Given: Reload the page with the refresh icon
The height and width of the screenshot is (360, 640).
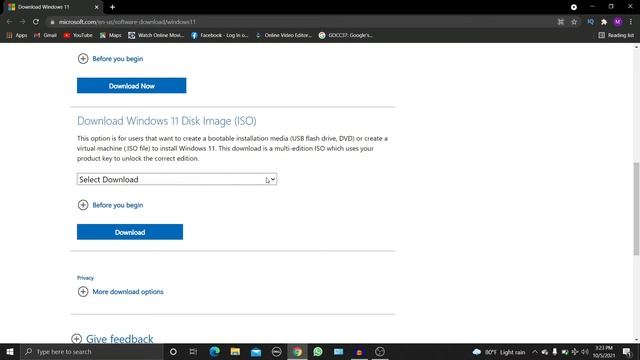Looking at the screenshot, I should 36,22.
